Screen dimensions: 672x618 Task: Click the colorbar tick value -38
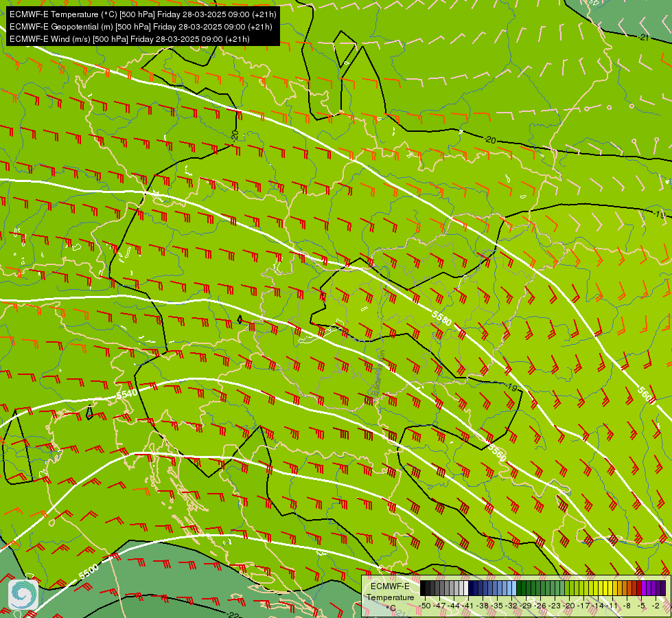(482, 606)
